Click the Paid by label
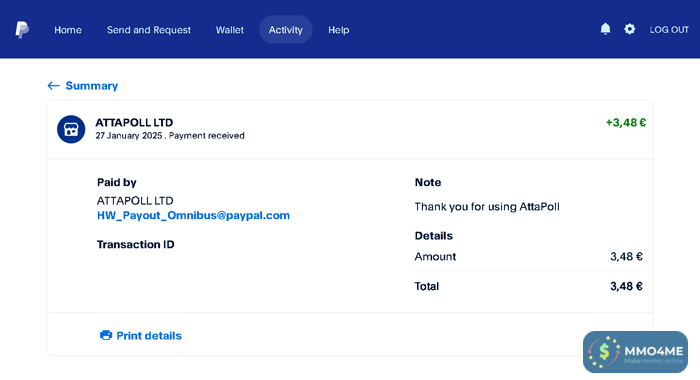Image resolution: width=700 pixels, height=380 pixels. (x=117, y=182)
